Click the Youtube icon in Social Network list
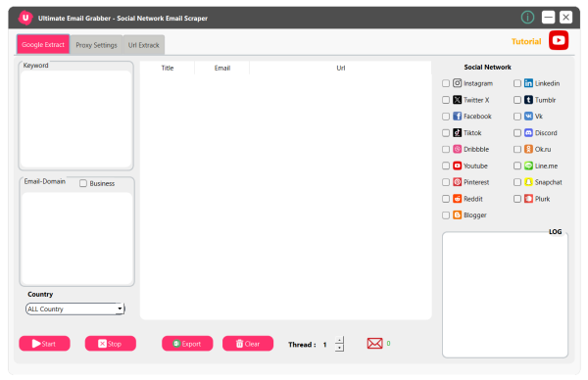Screen dimensions: 588x380 click(x=457, y=166)
